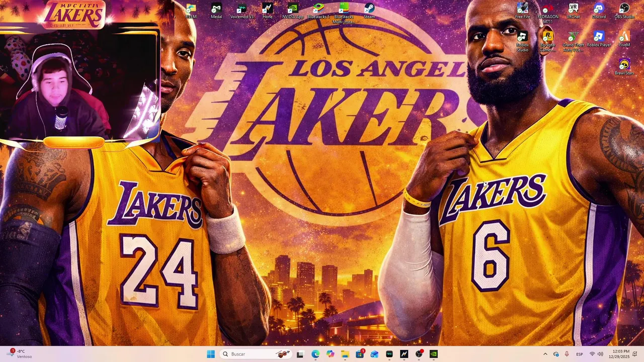Launch VRChat from the desktop

pos(574,11)
